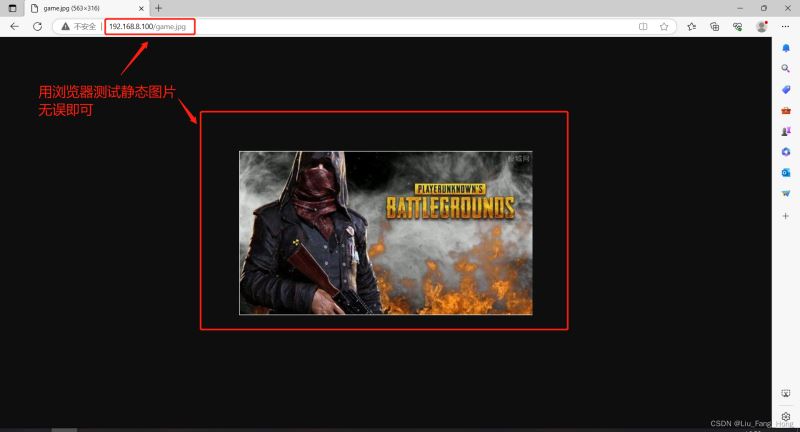The width and height of the screenshot is (800, 432).
Task: Restore down the browser window
Action: [763, 8]
